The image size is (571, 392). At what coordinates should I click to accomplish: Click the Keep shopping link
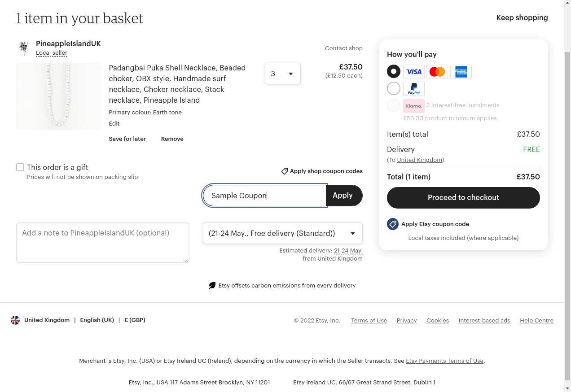[522, 17]
